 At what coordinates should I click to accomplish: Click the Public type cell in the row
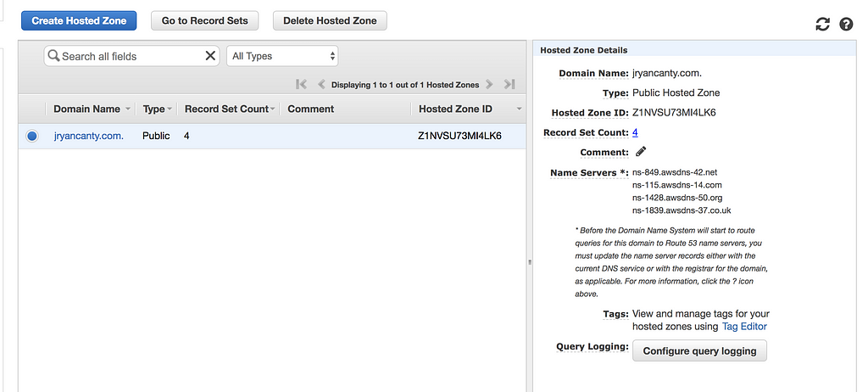click(156, 136)
